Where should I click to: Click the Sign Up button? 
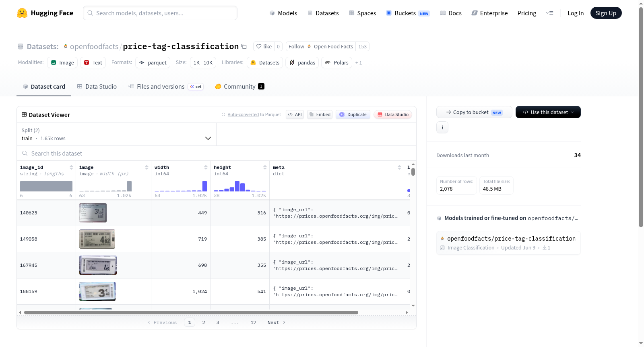(x=606, y=13)
